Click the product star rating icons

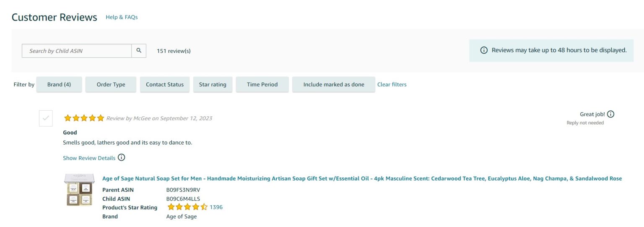click(187, 207)
